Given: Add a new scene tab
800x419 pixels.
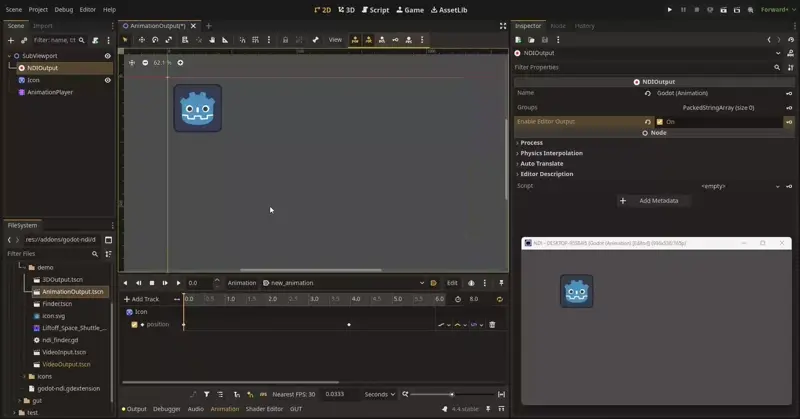Looking at the screenshot, I should click(209, 26).
